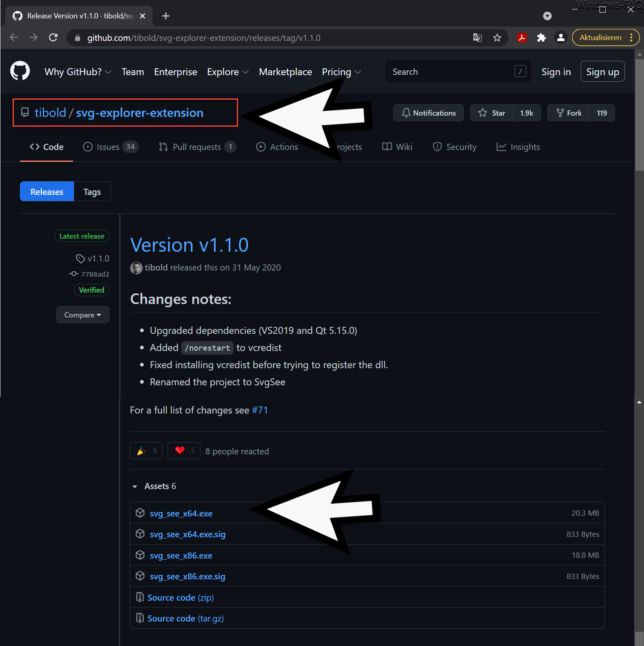Click the Sign up button

point(602,72)
